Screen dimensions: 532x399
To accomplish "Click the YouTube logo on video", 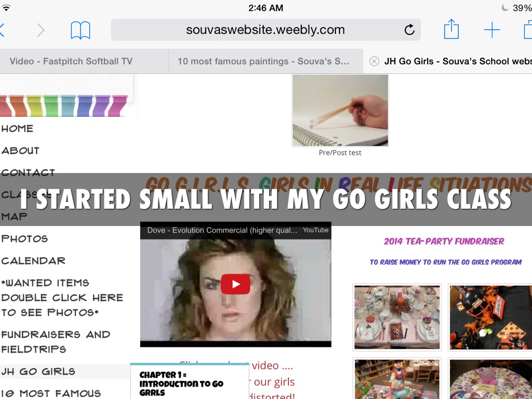I will pyautogui.click(x=315, y=230).
